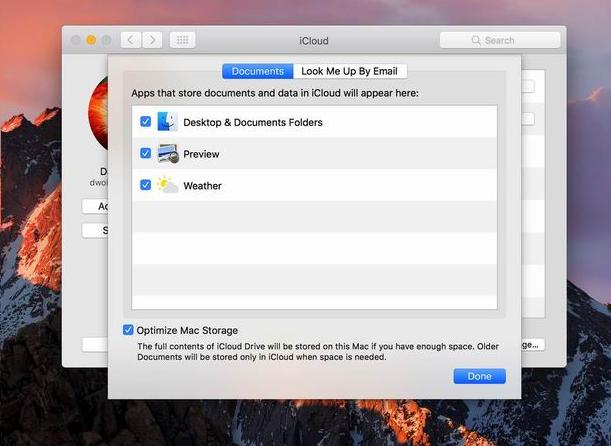The height and width of the screenshot is (446, 611).
Task: Go back with the left arrow toolbar button
Action: click(131, 40)
